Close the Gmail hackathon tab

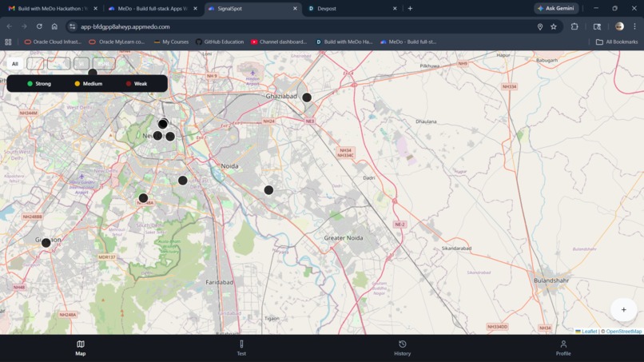(95, 8)
